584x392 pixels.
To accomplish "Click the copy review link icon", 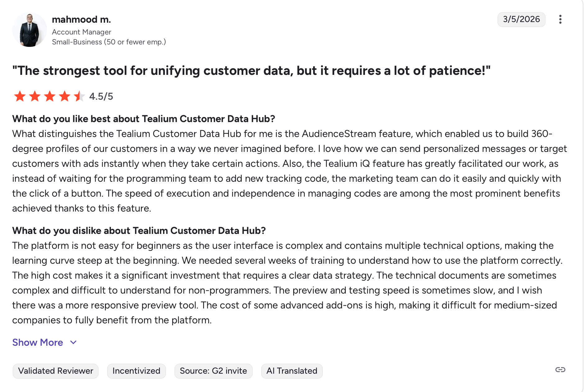I will (560, 370).
